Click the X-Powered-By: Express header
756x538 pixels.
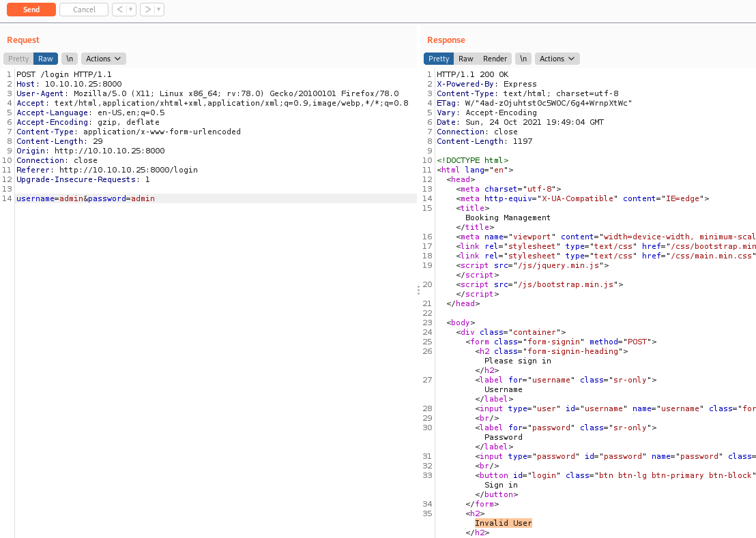[x=486, y=84]
